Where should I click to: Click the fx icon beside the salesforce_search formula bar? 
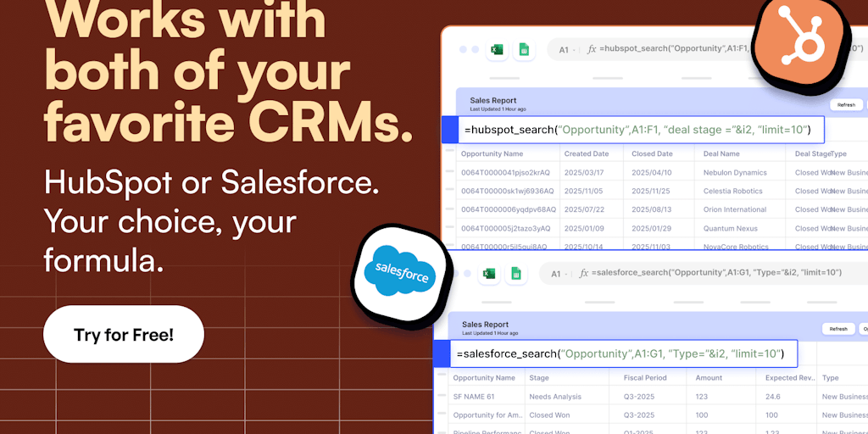[583, 273]
